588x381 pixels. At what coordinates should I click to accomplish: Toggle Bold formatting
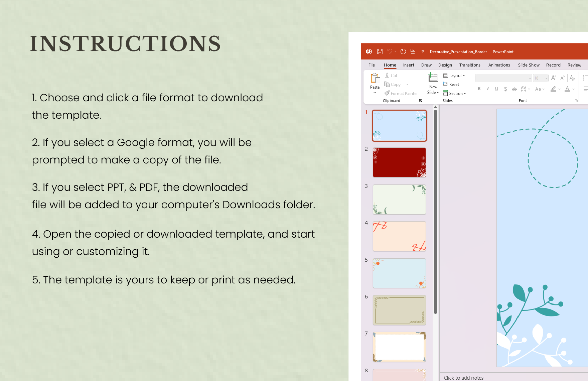tap(479, 89)
